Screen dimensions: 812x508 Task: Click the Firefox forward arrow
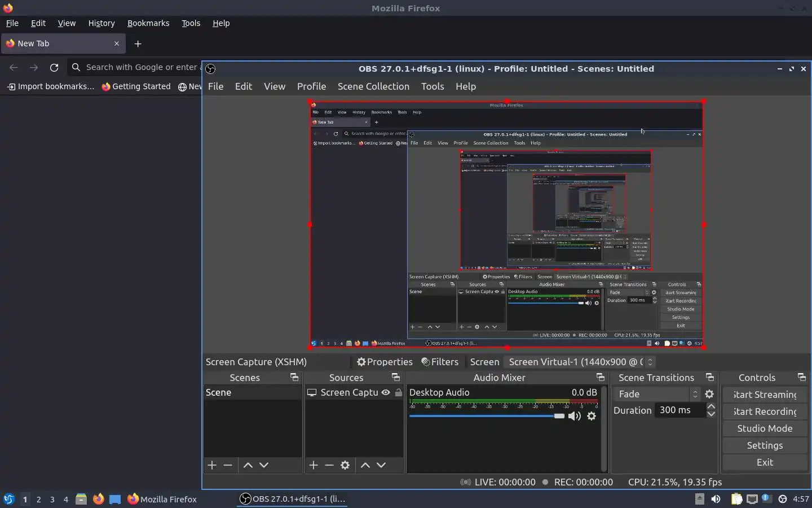click(x=34, y=67)
